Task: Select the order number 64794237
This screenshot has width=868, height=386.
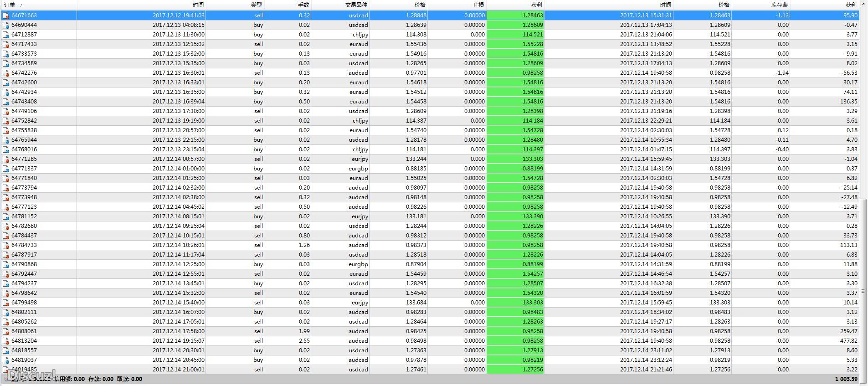Action: pyautogui.click(x=24, y=283)
